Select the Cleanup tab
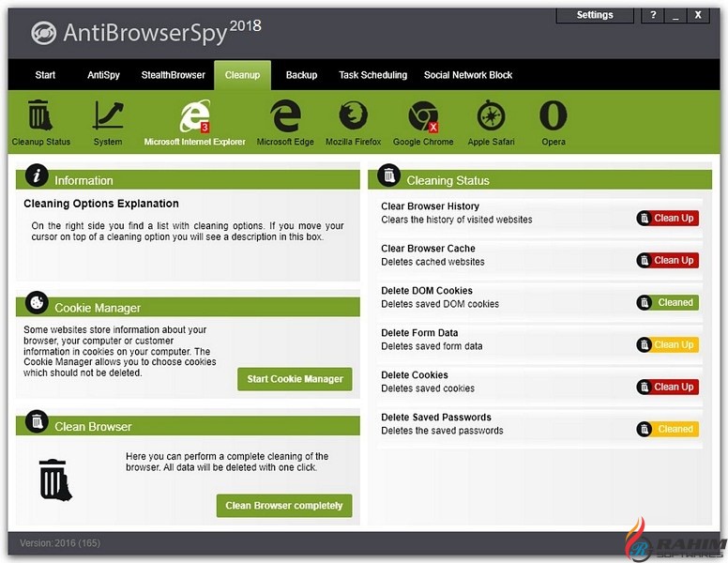 tap(242, 75)
